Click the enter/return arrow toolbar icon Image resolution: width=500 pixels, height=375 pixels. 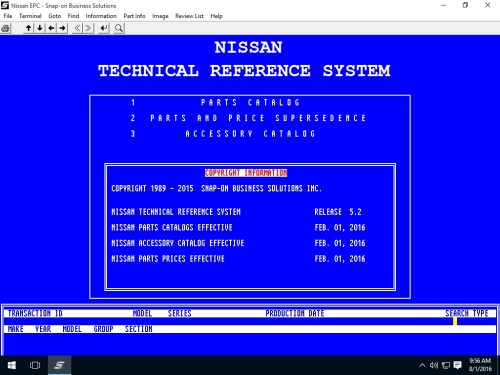click(104, 28)
